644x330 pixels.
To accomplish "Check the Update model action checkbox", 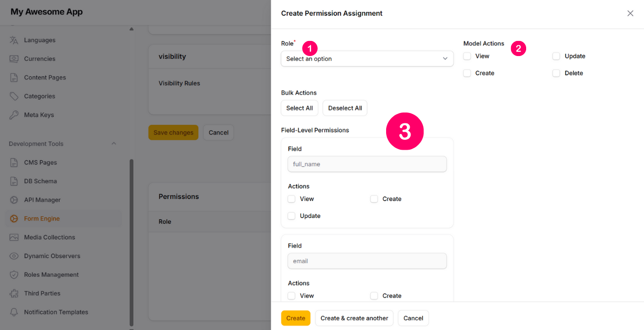I will [556, 56].
